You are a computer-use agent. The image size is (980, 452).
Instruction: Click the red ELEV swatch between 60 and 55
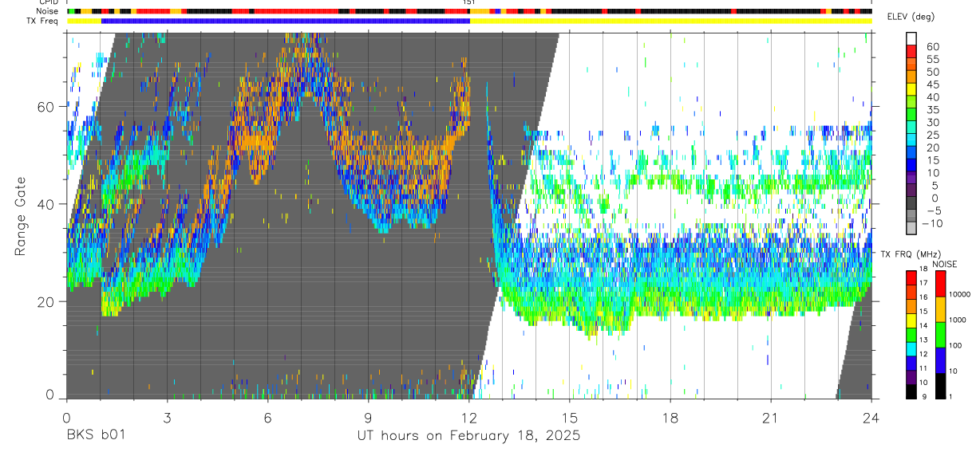pyautogui.click(x=911, y=52)
